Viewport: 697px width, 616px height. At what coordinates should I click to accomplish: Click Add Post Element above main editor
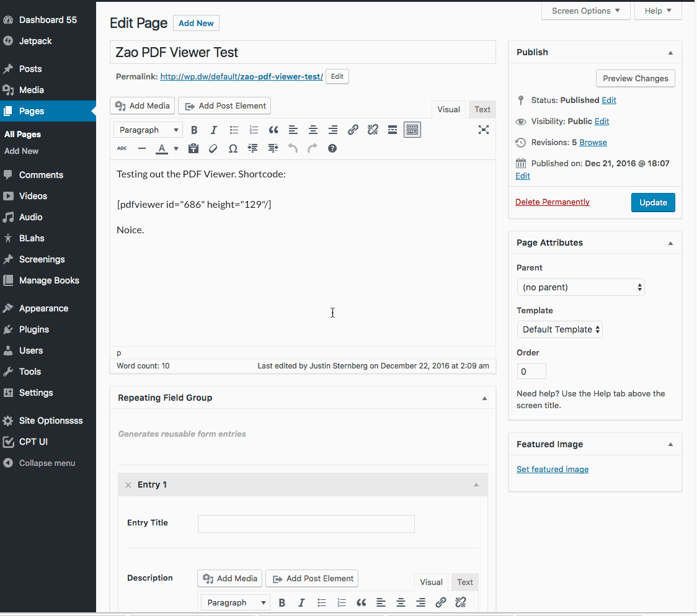coord(224,106)
